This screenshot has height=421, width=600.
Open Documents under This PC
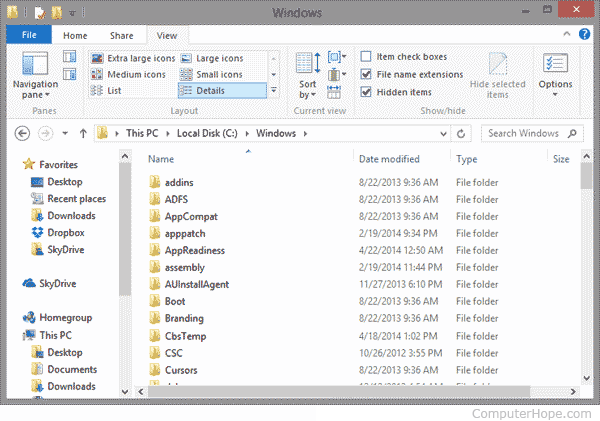point(64,369)
